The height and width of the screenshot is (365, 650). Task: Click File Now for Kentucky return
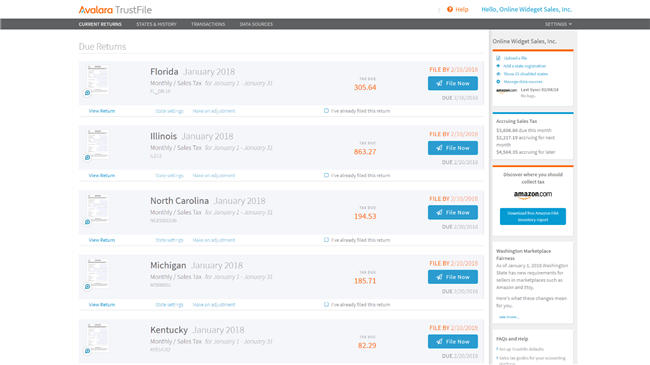click(x=453, y=342)
